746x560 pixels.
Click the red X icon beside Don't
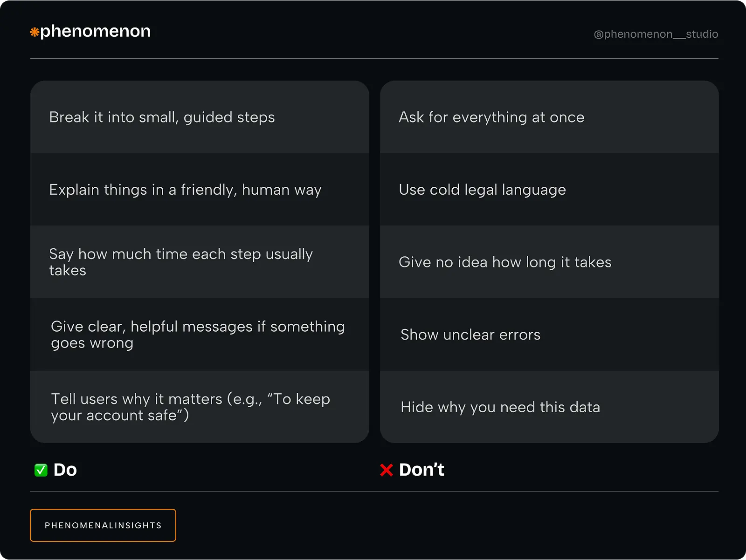pos(387,470)
